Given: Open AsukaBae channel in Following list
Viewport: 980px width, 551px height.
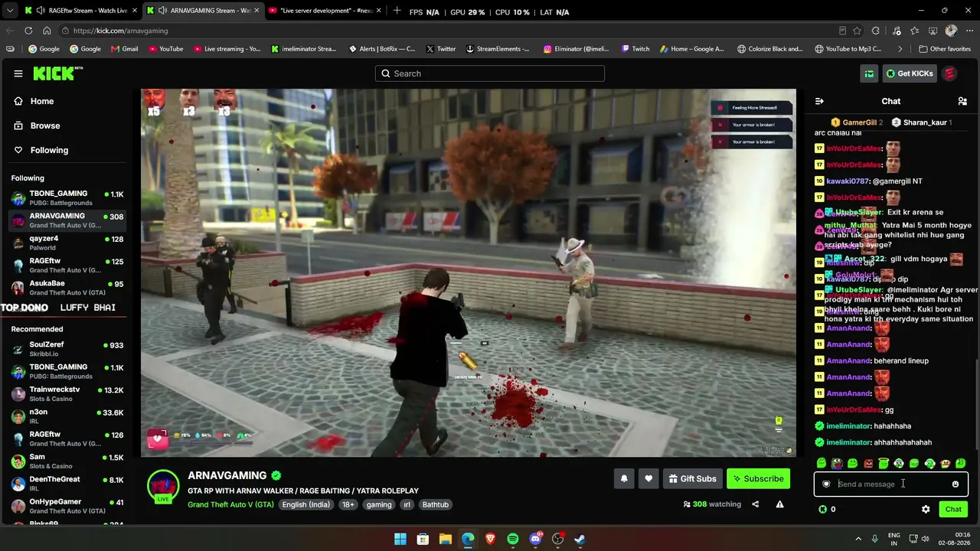Looking at the screenshot, I should 67,288.
